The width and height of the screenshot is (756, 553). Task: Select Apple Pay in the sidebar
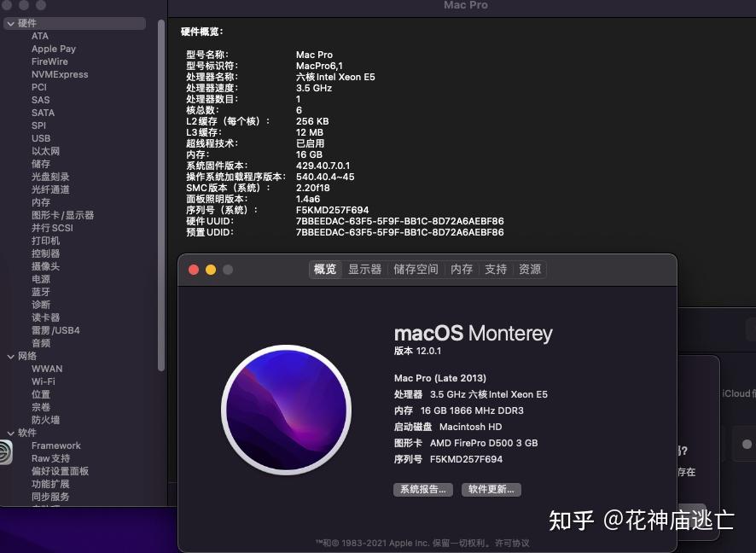(54, 49)
